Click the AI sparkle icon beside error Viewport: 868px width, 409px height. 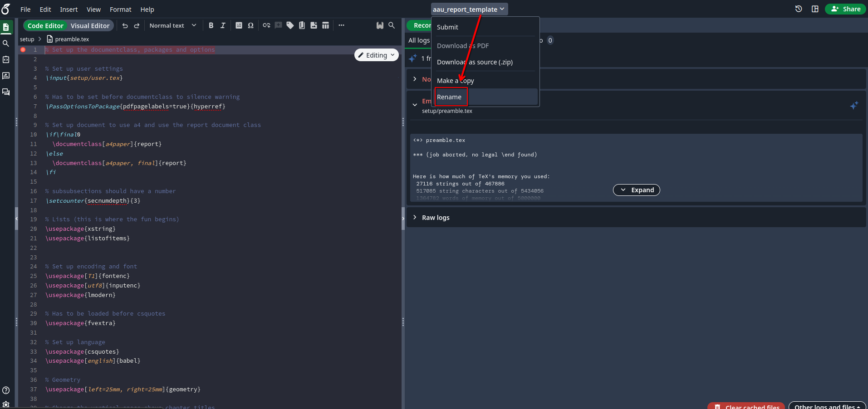(854, 106)
